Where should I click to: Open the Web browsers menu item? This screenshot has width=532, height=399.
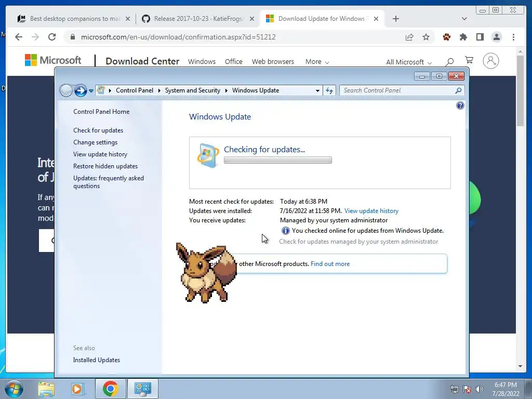coord(273,62)
